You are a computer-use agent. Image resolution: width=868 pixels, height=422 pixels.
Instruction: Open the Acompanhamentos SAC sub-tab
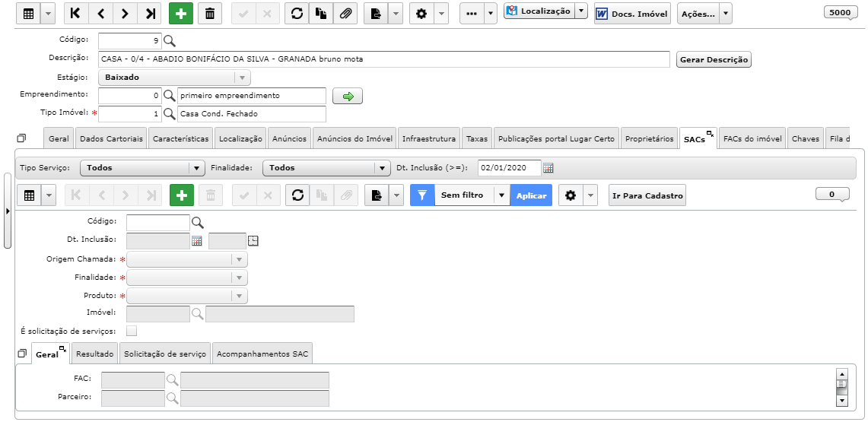point(262,354)
